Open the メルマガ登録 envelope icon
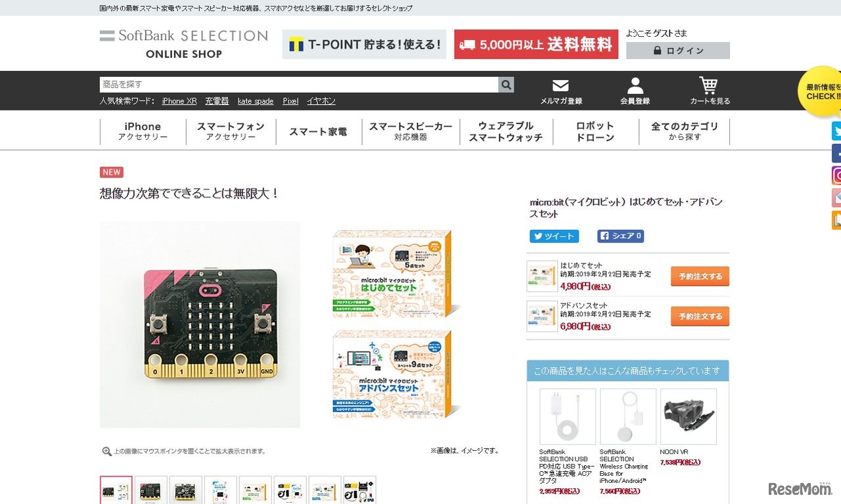 560,86
